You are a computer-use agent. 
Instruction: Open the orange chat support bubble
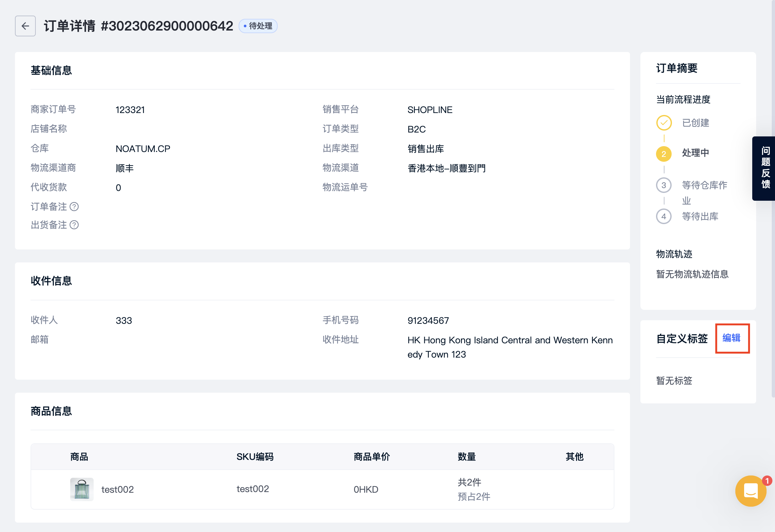(751, 491)
